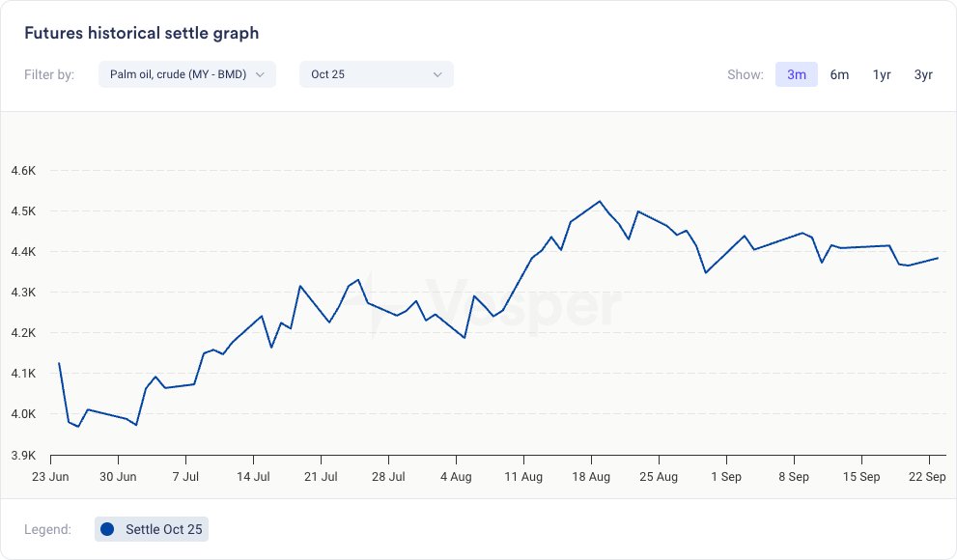
Task: Expand the Oct 25 contract dropdown
Action: tap(376, 74)
